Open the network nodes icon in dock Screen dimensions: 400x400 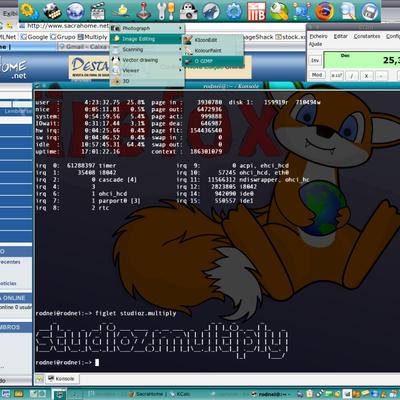click(x=302, y=11)
